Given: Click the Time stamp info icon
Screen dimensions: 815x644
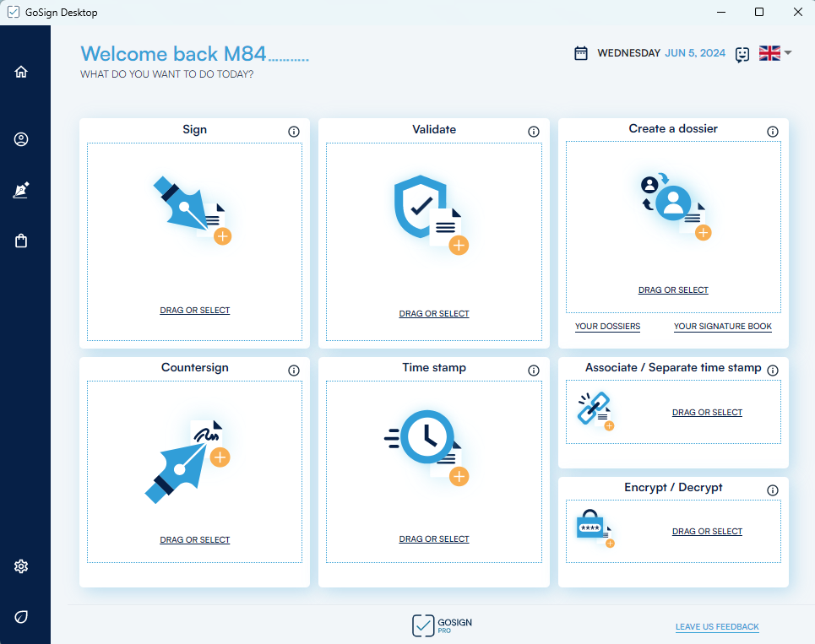Looking at the screenshot, I should 534,371.
